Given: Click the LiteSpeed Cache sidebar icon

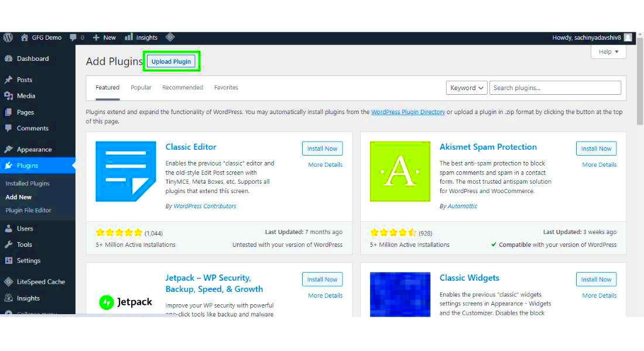Looking at the screenshot, I should [x=9, y=281].
